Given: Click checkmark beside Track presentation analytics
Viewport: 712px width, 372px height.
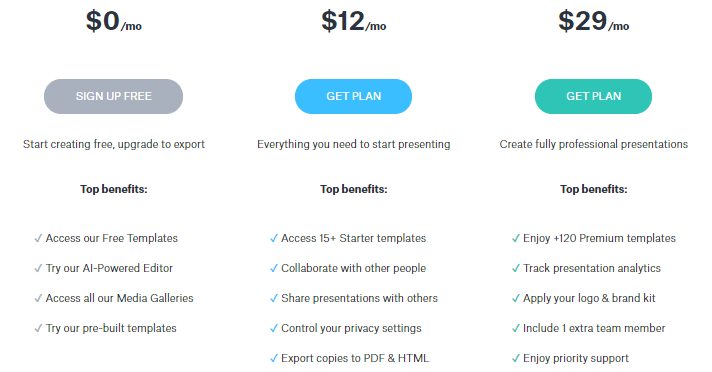Looking at the screenshot, I should (516, 268).
